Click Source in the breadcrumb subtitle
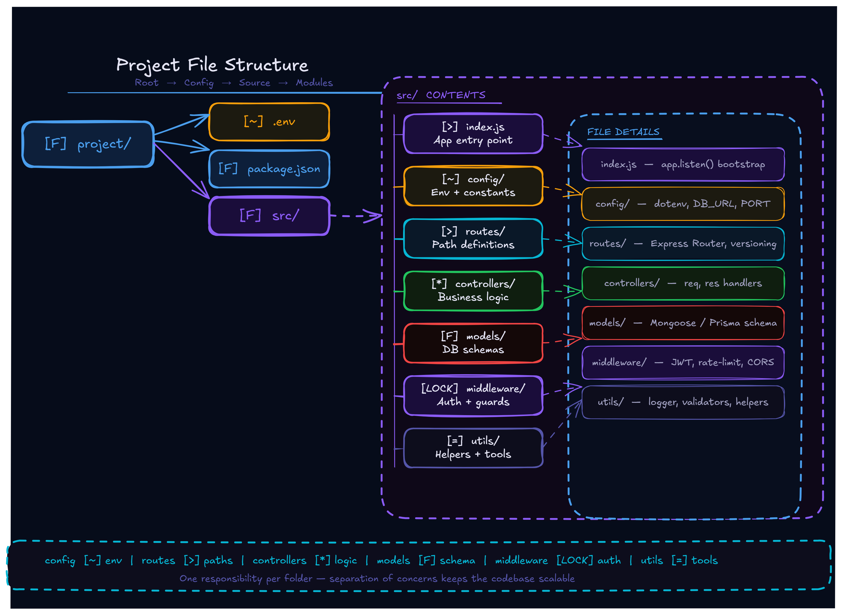This screenshot has width=843, height=616. coord(254,83)
